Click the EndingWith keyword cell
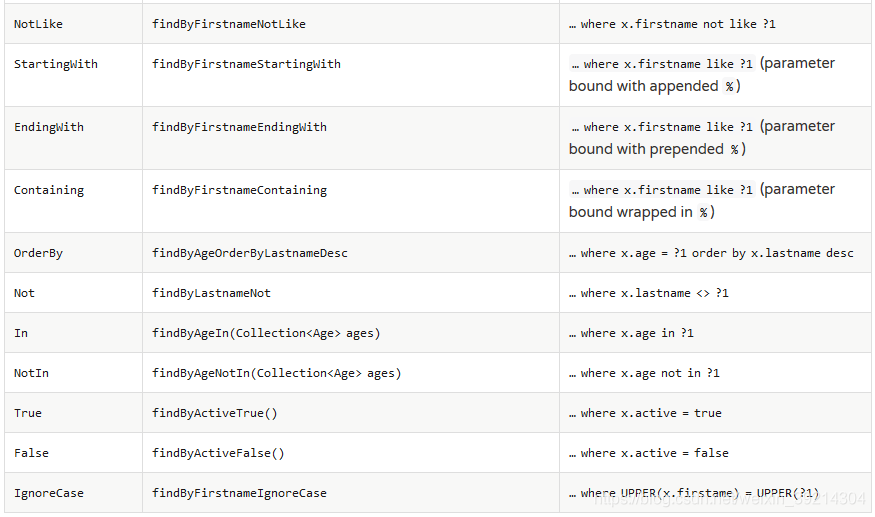Viewport: 875px width, 517px height. [x=49, y=127]
